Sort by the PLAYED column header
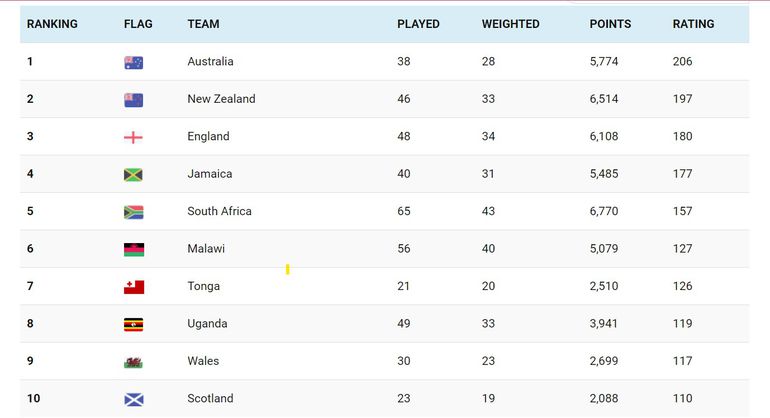The height and width of the screenshot is (418, 770). pos(418,24)
